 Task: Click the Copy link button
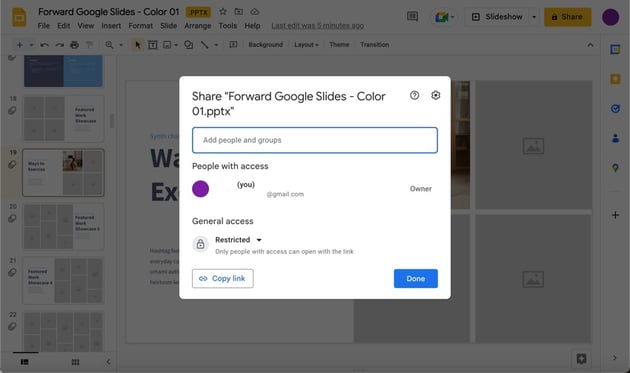[223, 278]
